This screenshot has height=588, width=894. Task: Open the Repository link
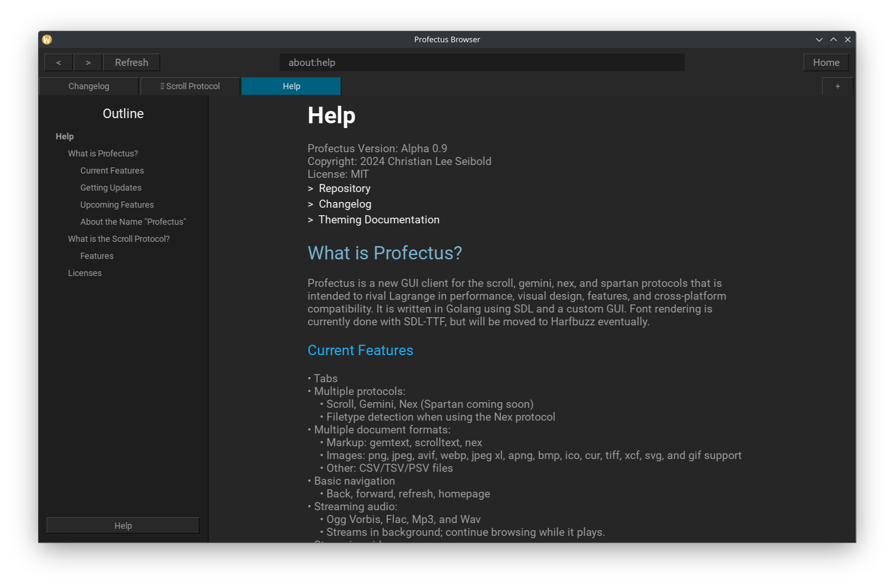coord(344,189)
